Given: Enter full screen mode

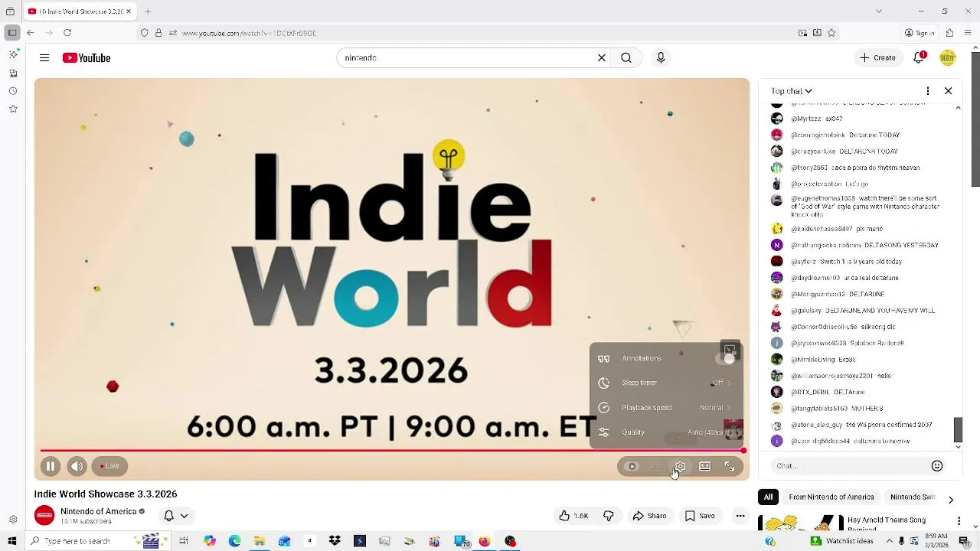Looking at the screenshot, I should [x=730, y=466].
